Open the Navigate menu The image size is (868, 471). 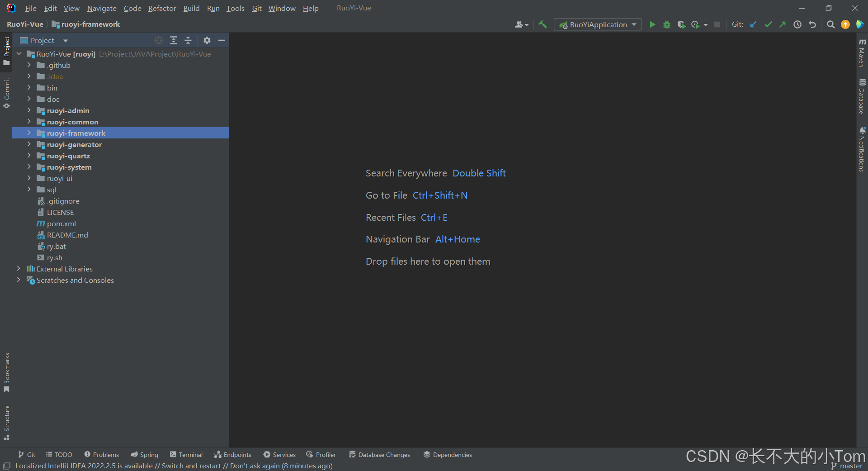pos(102,8)
